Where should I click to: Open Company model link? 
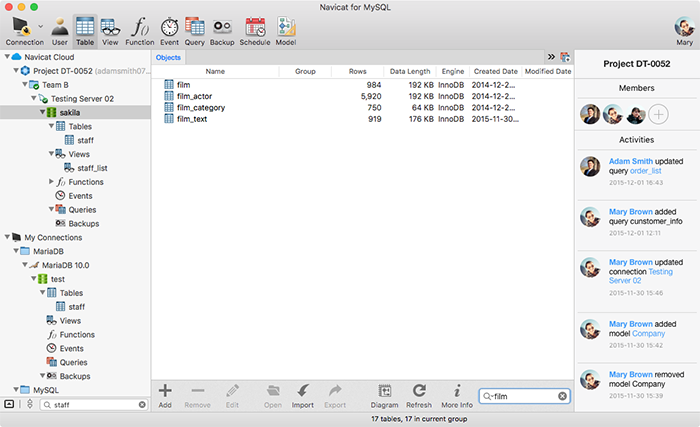coord(649,334)
